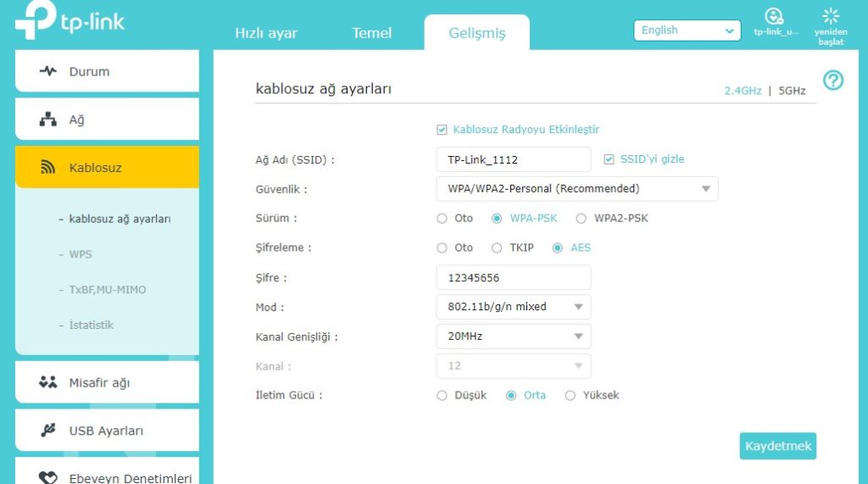Toggle Kablosuz Radyoyu Etkinleştir checkbox

click(x=442, y=130)
